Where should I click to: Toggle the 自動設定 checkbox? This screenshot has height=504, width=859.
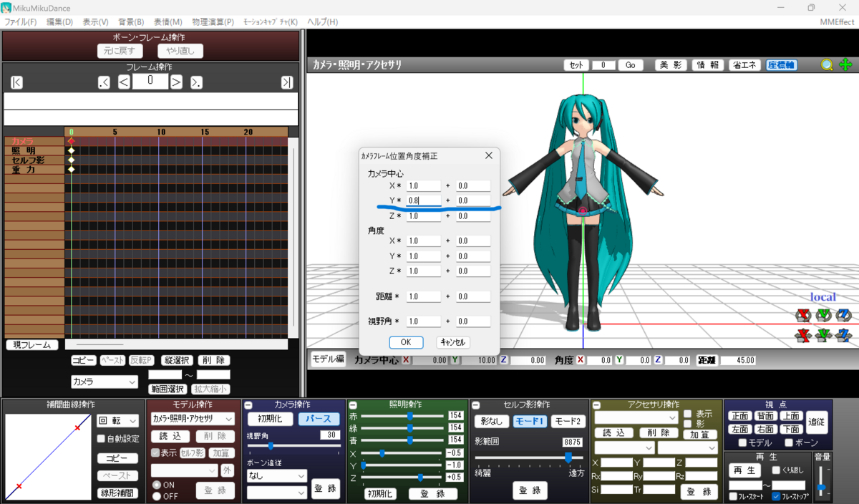click(102, 439)
